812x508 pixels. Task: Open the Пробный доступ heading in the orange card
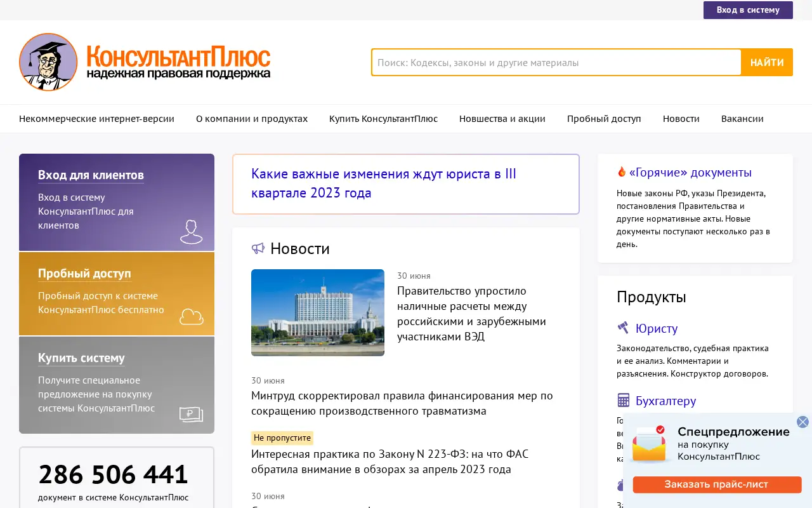point(84,274)
